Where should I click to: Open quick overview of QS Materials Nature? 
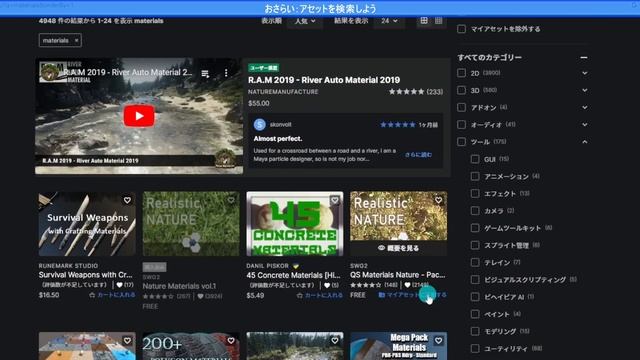click(x=398, y=248)
